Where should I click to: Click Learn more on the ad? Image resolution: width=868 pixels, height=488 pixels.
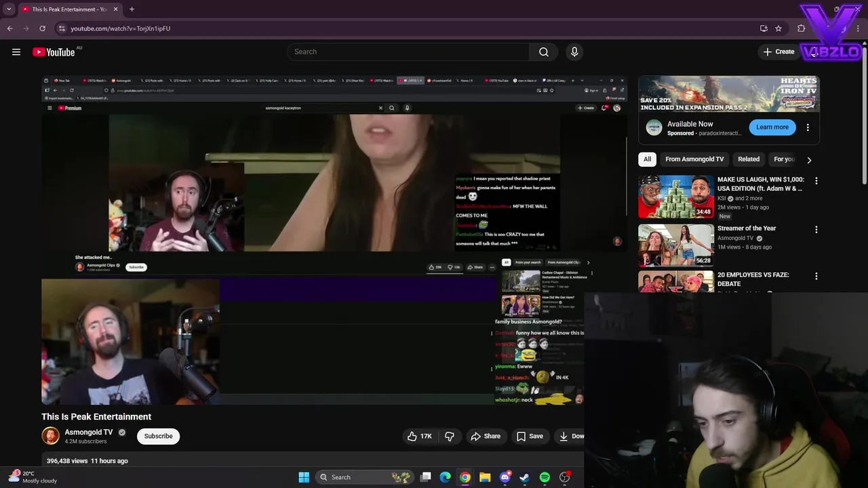click(x=772, y=127)
